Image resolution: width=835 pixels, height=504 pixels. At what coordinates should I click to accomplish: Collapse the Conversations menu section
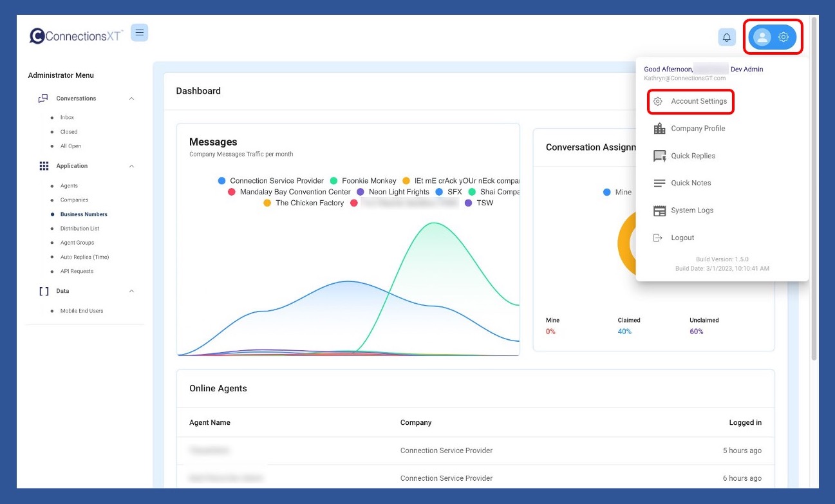[131, 98]
